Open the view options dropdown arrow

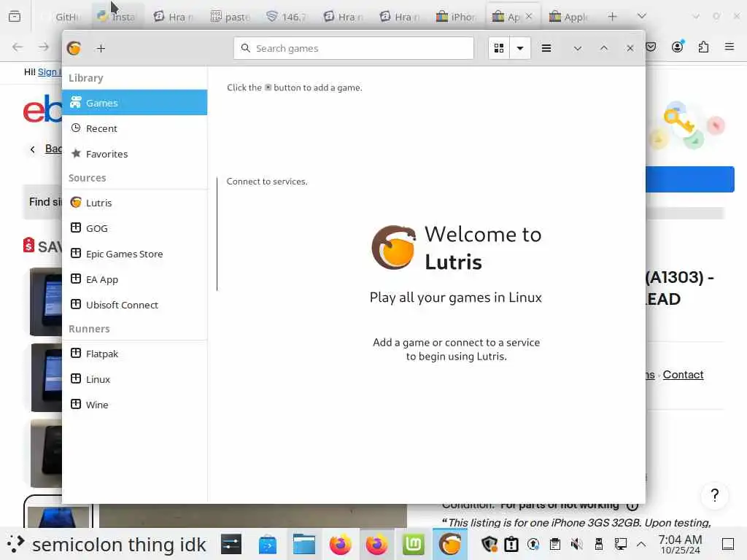pyautogui.click(x=520, y=48)
